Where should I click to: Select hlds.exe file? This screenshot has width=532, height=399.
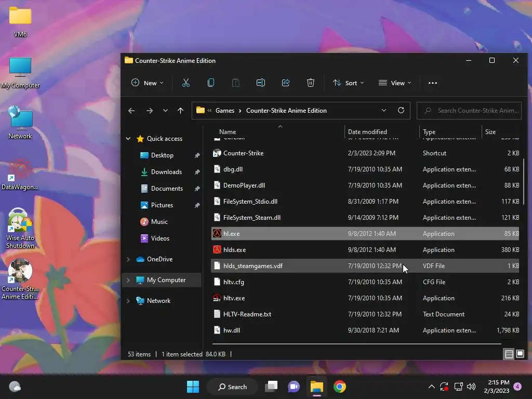[x=365, y=250]
